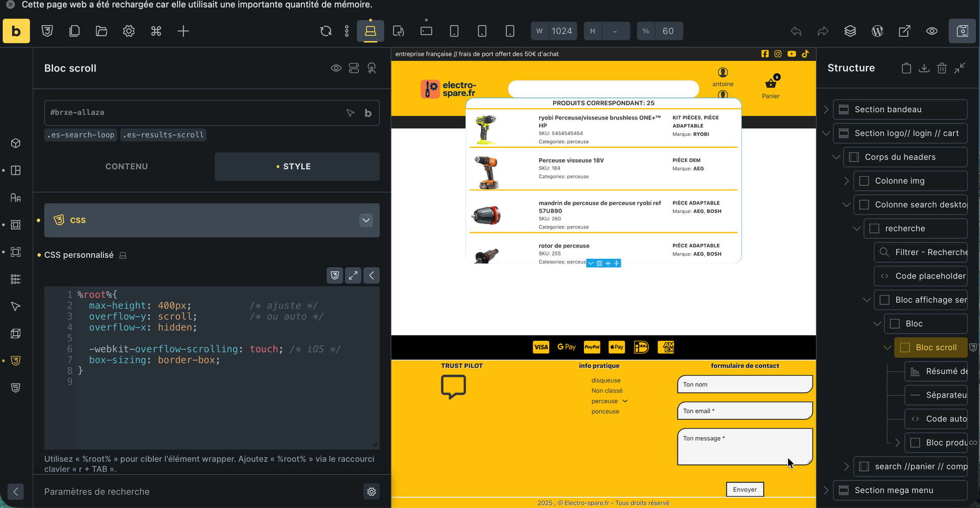The height and width of the screenshot is (508, 980).
Task: Click the undo arrow in toolbar
Action: coord(796,31)
